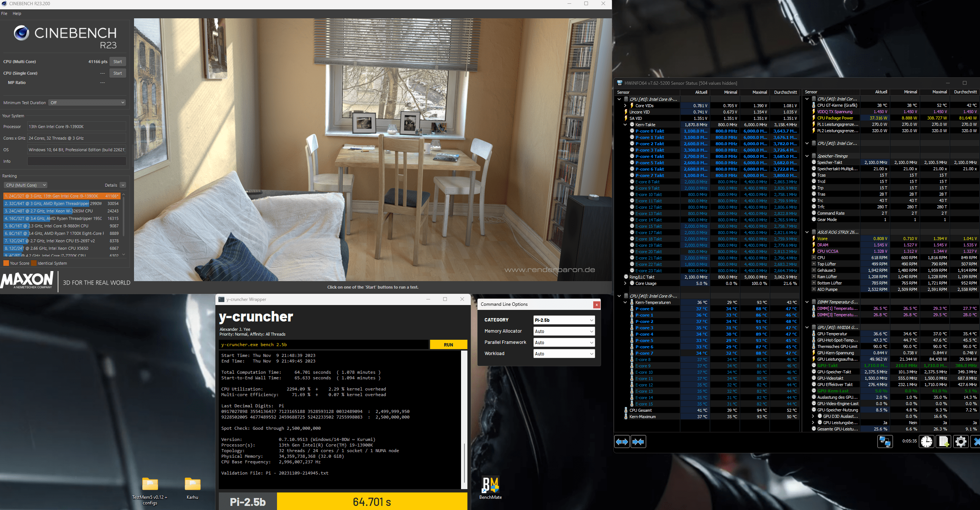Click thermometer icon beside Kern-Maximum
Viewport: 980px width, 510px height.
click(626, 417)
